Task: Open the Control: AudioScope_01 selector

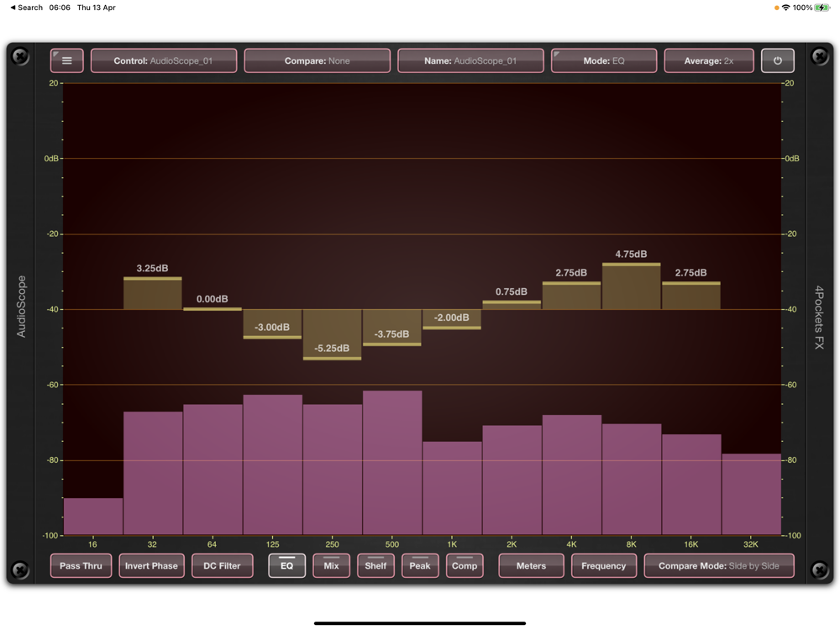Action: [164, 60]
